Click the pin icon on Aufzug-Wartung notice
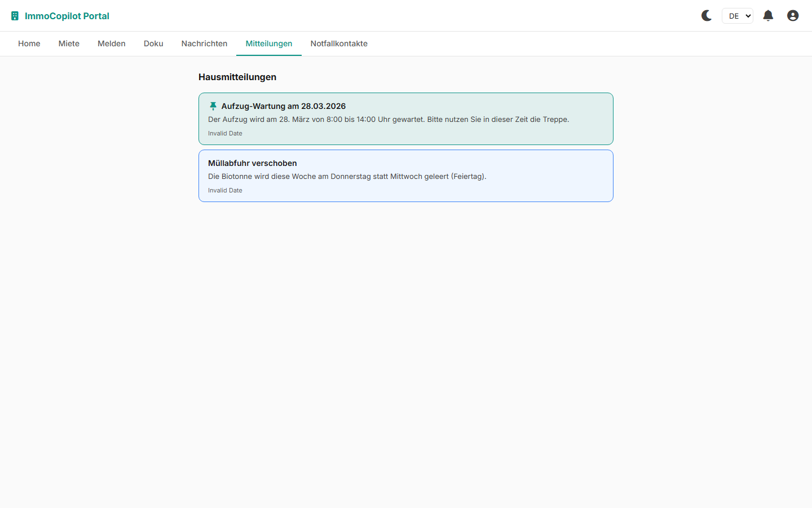The height and width of the screenshot is (508, 812). (x=213, y=106)
